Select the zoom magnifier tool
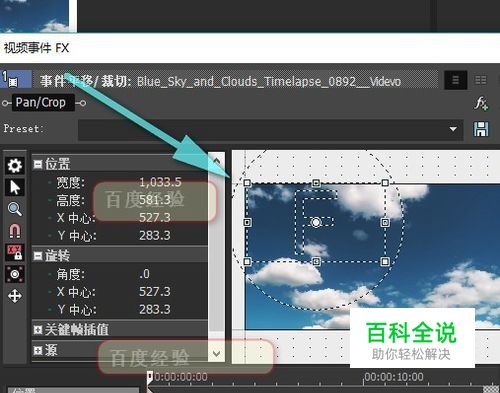This screenshot has height=393, width=500. click(14, 209)
